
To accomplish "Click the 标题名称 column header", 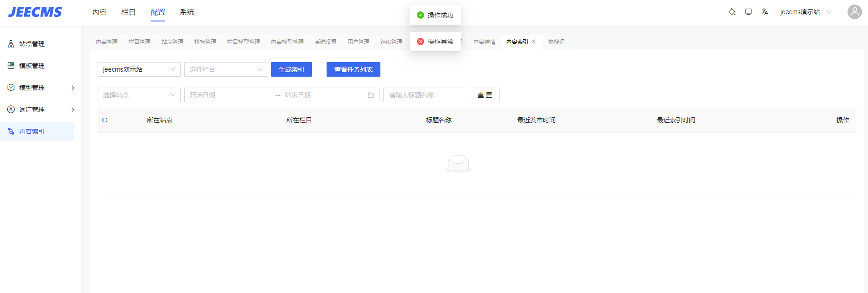I will click(x=439, y=120).
